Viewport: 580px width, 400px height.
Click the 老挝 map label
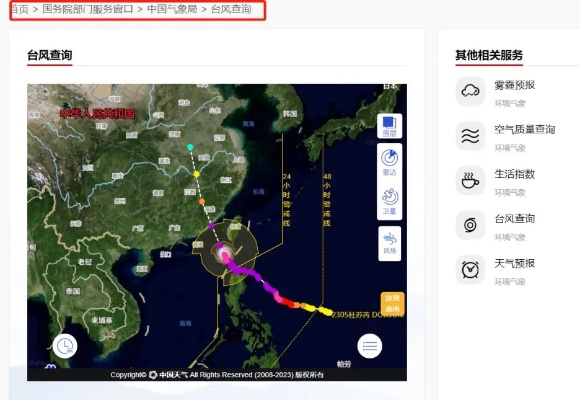click(85, 262)
